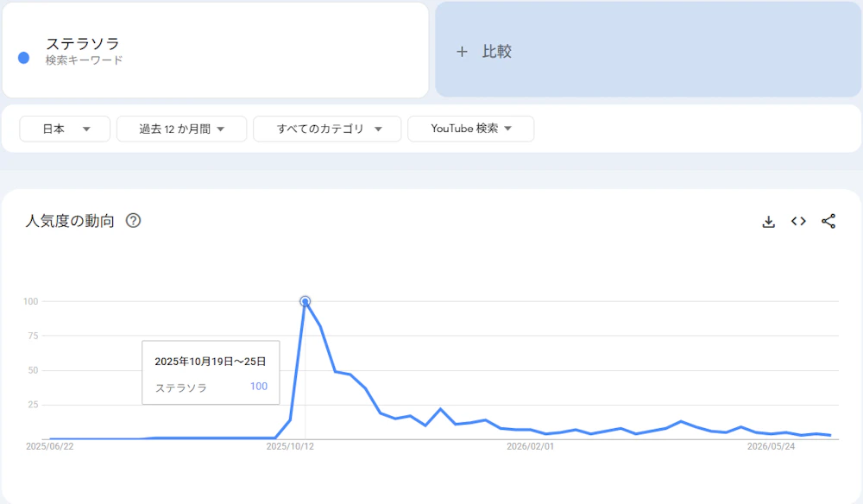Click the plus icon next to 比較

[x=462, y=52]
